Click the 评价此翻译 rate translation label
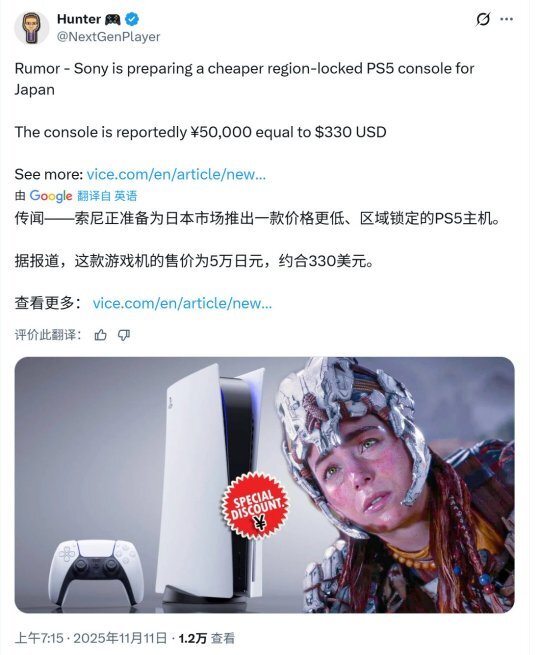Image resolution: width=540 pixels, height=655 pixels. click(48, 335)
